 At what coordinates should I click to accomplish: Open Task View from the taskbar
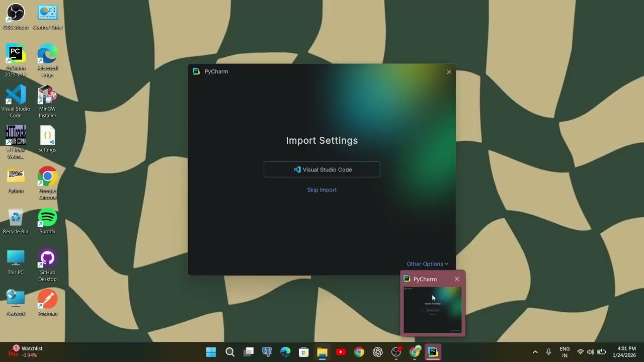point(249,352)
